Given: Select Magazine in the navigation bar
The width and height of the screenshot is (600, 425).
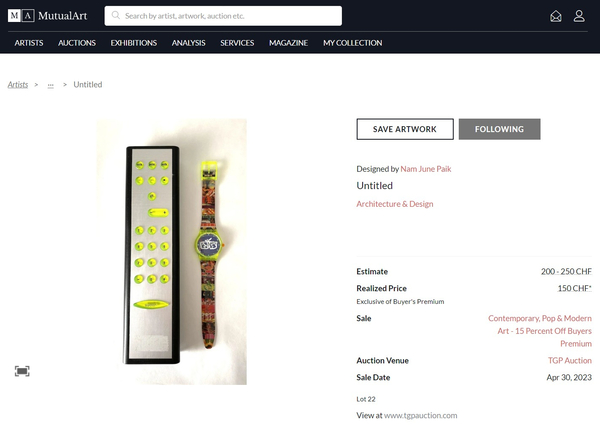Looking at the screenshot, I should click(288, 43).
